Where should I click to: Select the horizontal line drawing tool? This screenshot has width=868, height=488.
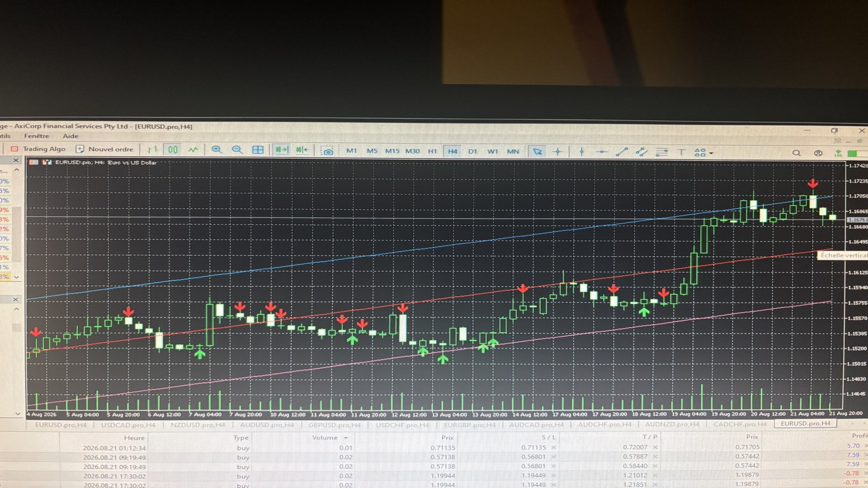coord(602,152)
